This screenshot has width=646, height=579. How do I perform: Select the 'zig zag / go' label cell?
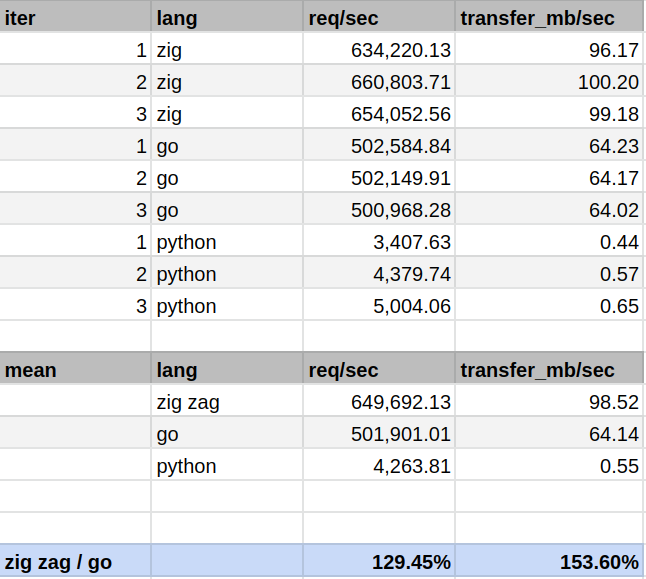tap(75, 562)
